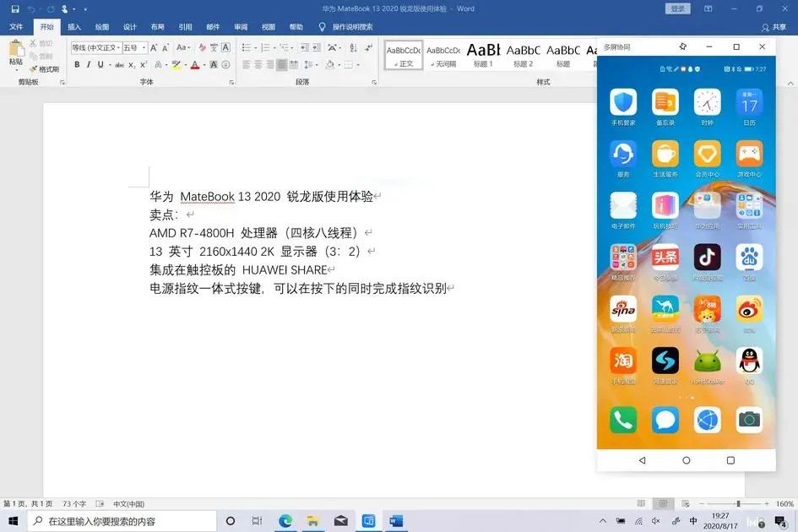
Task: Open the numbered list dropdown arrow
Action: [274, 48]
